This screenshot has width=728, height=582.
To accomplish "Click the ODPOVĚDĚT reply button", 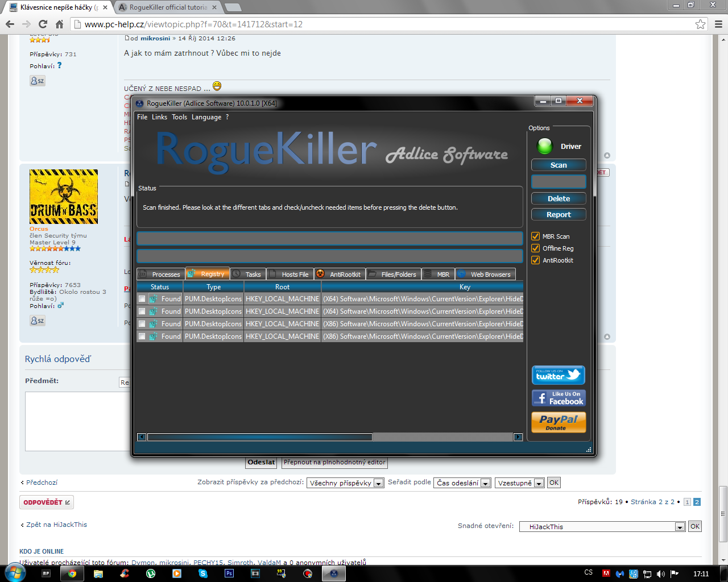I will point(47,502).
